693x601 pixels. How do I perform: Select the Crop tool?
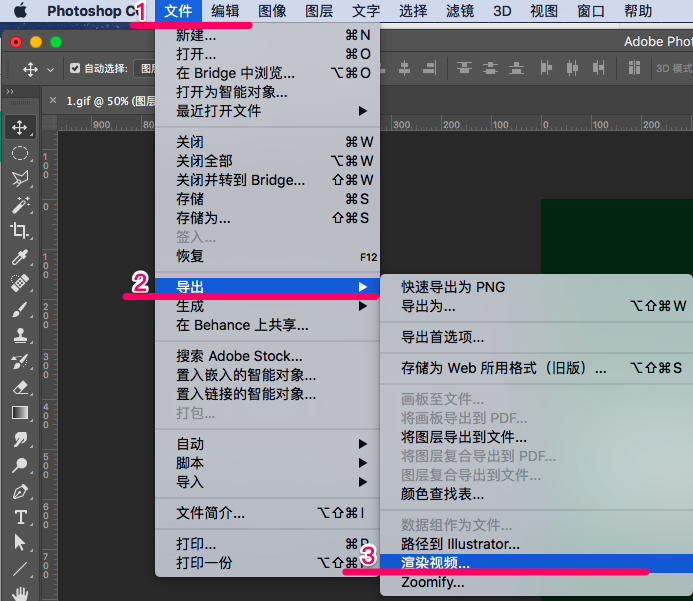[x=20, y=231]
